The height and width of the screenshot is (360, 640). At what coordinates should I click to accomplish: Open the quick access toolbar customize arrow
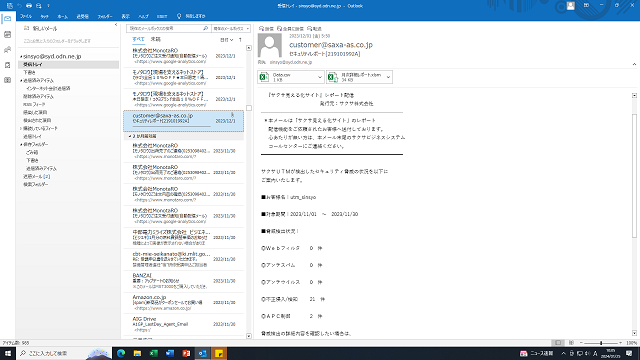tap(48, 6)
